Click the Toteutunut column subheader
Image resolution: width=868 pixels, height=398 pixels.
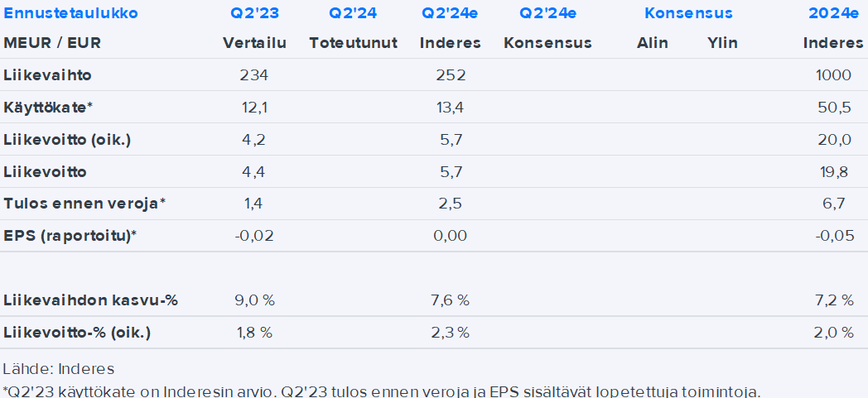pos(353,43)
